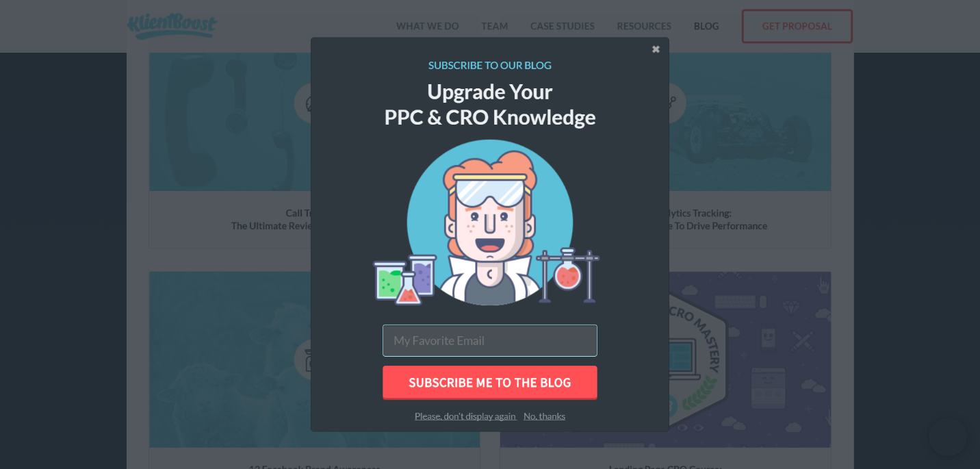Click Subscribe Me To The Blog button
980x469 pixels.
click(x=490, y=382)
